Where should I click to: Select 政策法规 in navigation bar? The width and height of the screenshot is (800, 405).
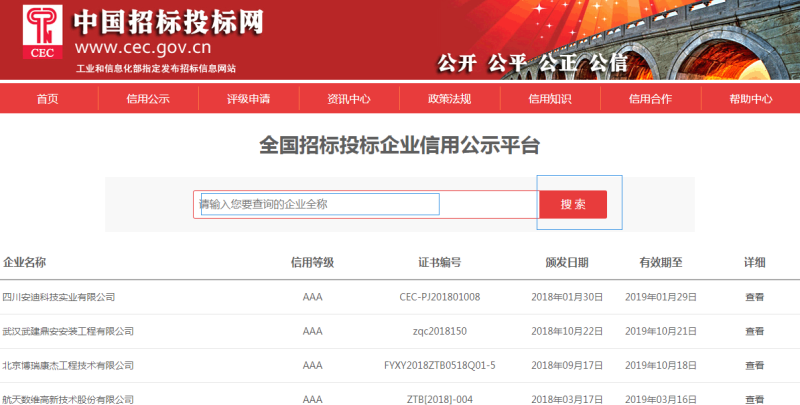(x=449, y=99)
